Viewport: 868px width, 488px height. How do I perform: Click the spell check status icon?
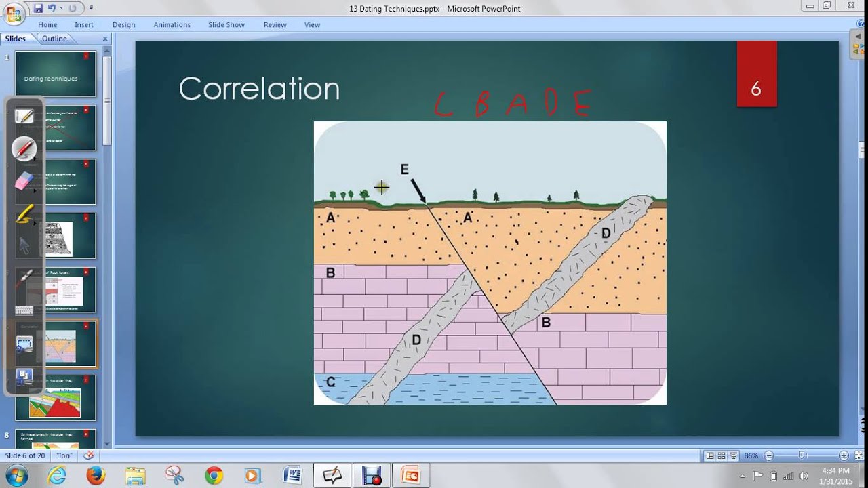pos(89,455)
